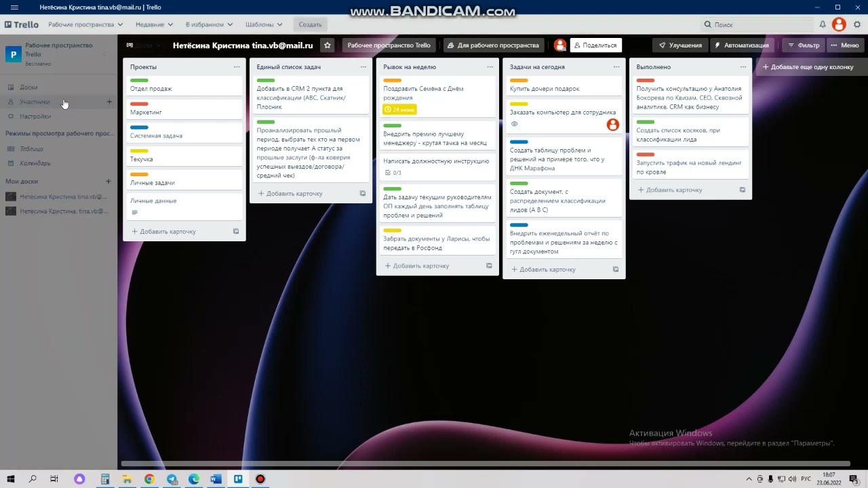Image resolution: width=868 pixels, height=488 pixels.
Task: Click member avatar on Заказать компьютер card
Action: coord(612,125)
